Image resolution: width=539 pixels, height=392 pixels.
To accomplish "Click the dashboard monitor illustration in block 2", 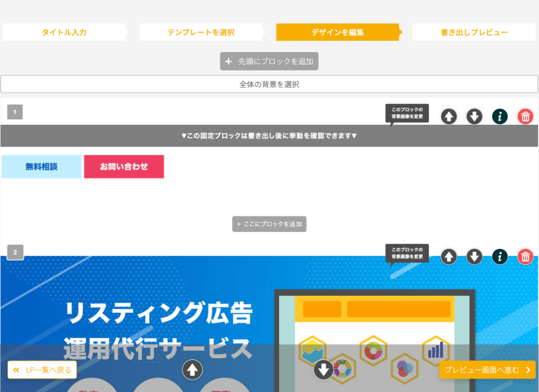I will [x=375, y=341].
